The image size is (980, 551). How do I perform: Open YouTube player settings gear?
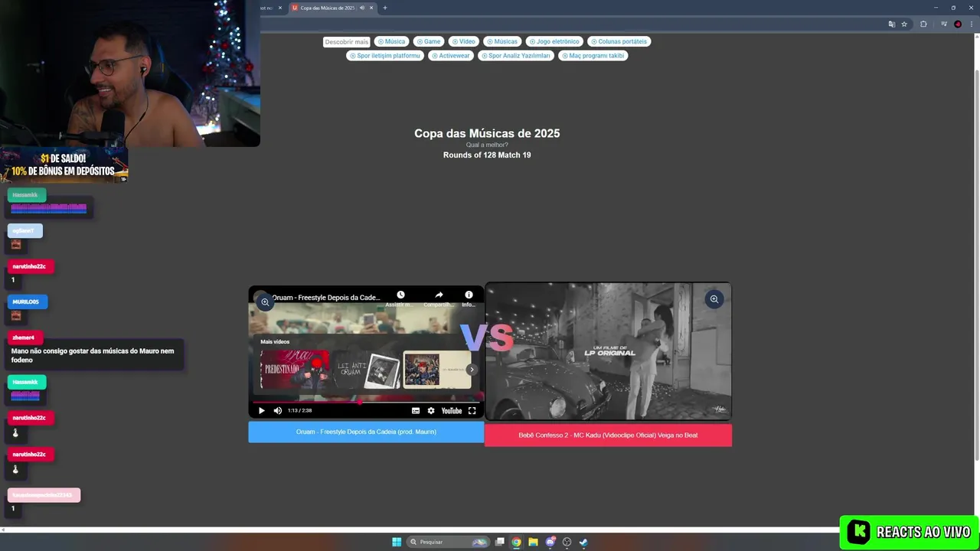431,411
